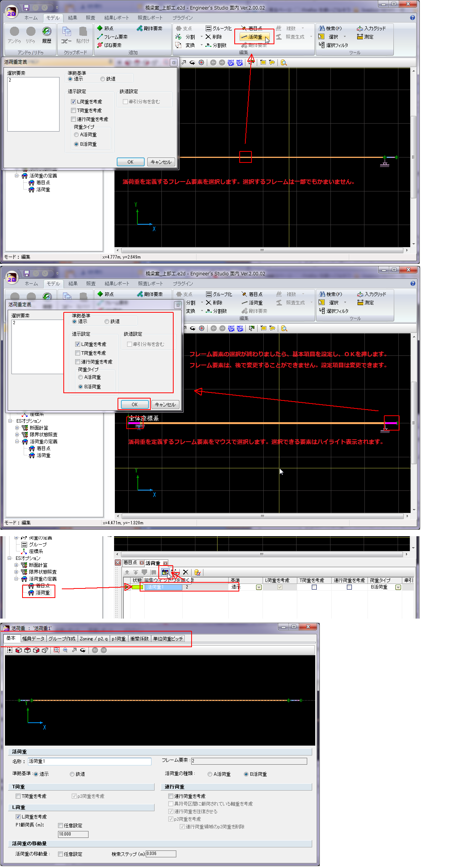
Task: Select the ばね要素 add tool
Action: tap(109, 45)
